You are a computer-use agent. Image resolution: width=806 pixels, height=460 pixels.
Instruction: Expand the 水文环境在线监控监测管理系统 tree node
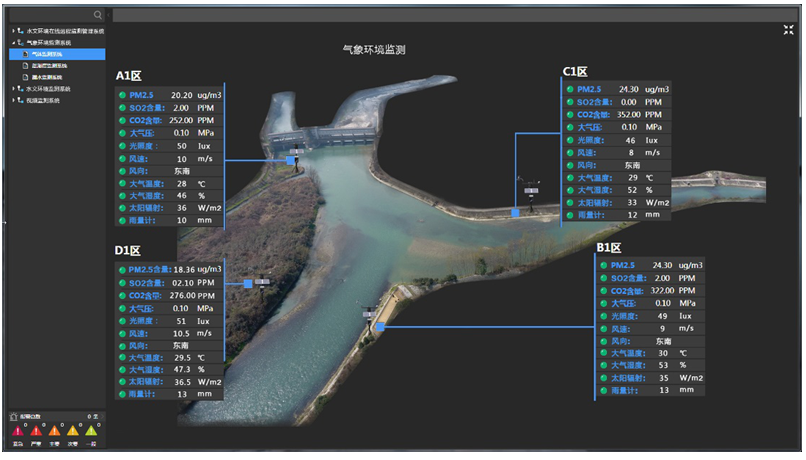click(14, 32)
